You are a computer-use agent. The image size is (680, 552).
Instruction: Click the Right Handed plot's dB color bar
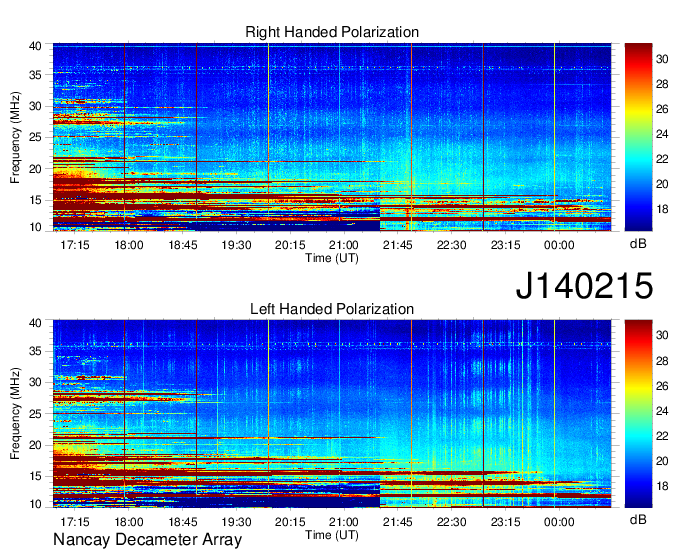pyautogui.click(x=638, y=137)
